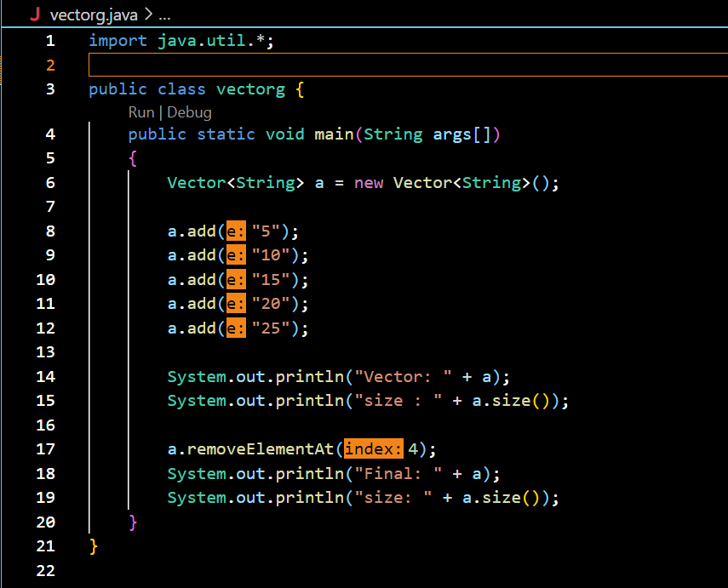This screenshot has height=588, width=728.
Task: Click 'main' method name on line 4
Action: point(335,134)
